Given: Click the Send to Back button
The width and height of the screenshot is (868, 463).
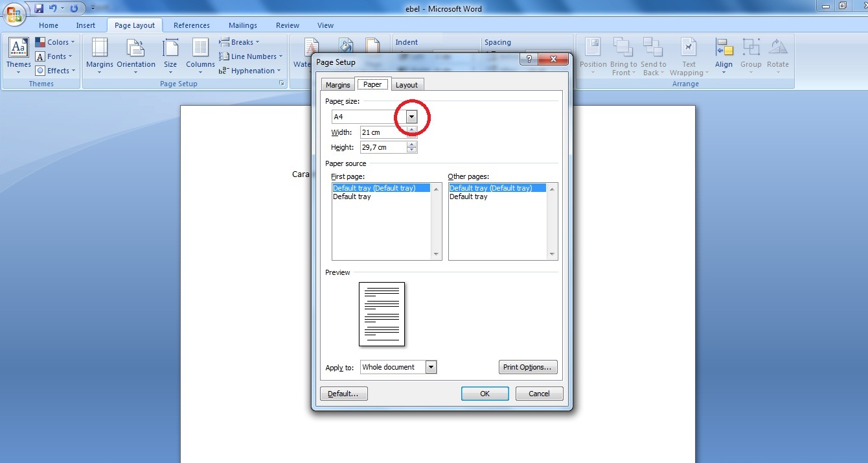Looking at the screenshot, I should (x=653, y=56).
